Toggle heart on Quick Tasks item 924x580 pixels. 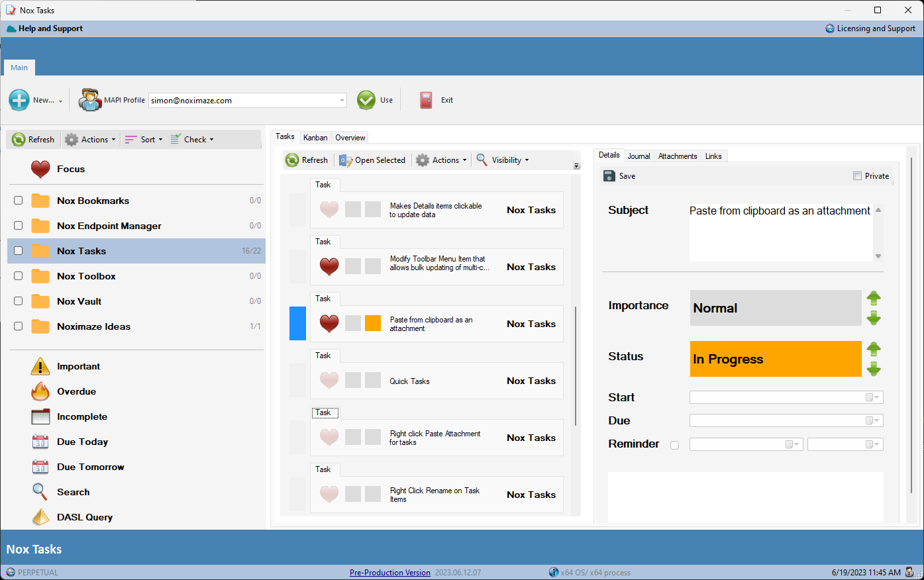pyautogui.click(x=329, y=381)
